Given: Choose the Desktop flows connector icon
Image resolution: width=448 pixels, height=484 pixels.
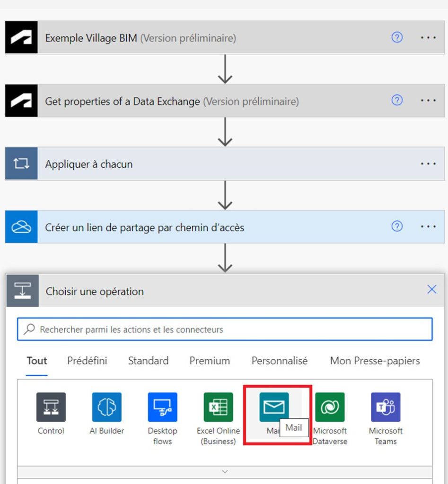Looking at the screenshot, I should pos(163,407).
